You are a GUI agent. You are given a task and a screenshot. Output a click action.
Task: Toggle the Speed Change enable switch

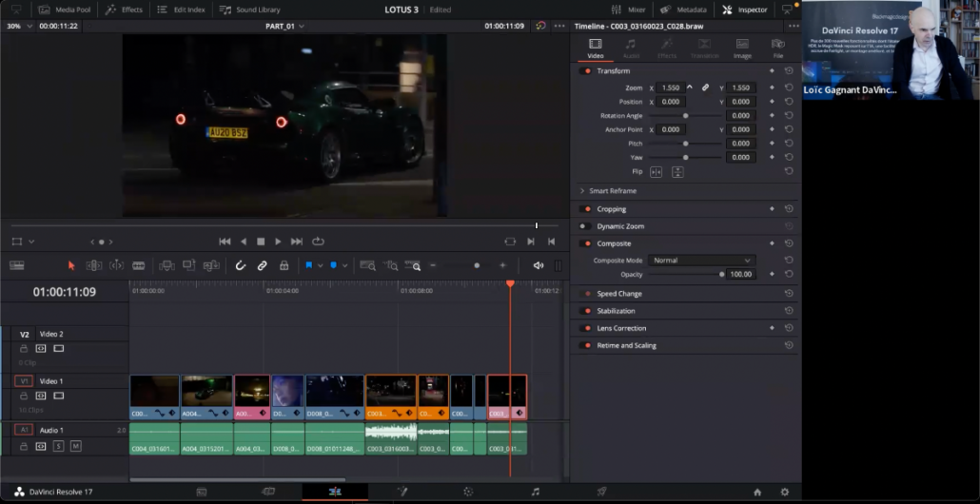click(x=586, y=294)
